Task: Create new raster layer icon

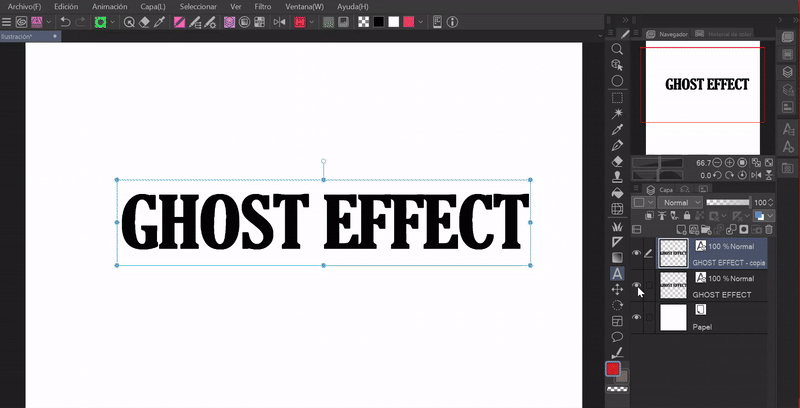Action: point(681,230)
